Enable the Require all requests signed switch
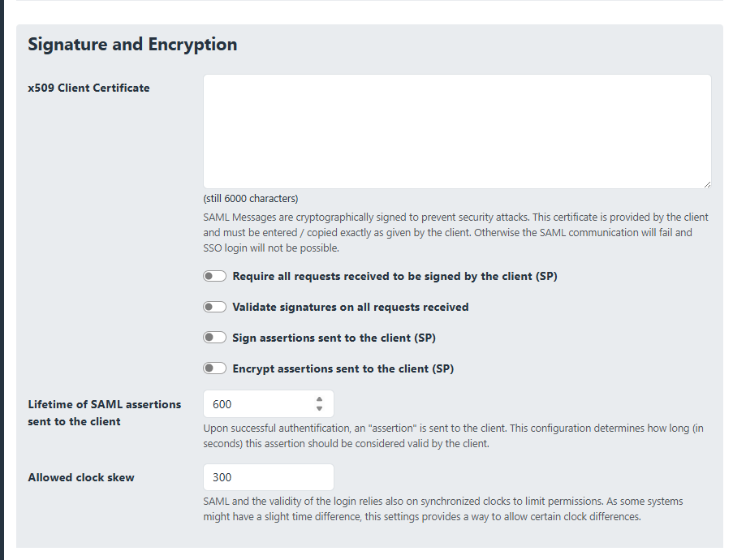This screenshot has height=560, width=733. pyautogui.click(x=214, y=276)
